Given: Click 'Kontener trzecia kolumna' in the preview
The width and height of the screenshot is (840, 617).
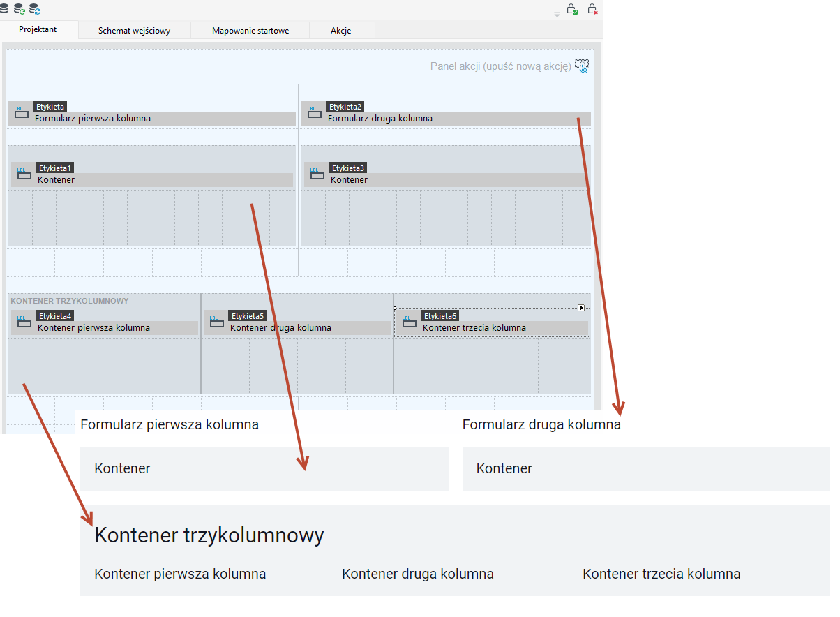Looking at the screenshot, I should point(661,574).
